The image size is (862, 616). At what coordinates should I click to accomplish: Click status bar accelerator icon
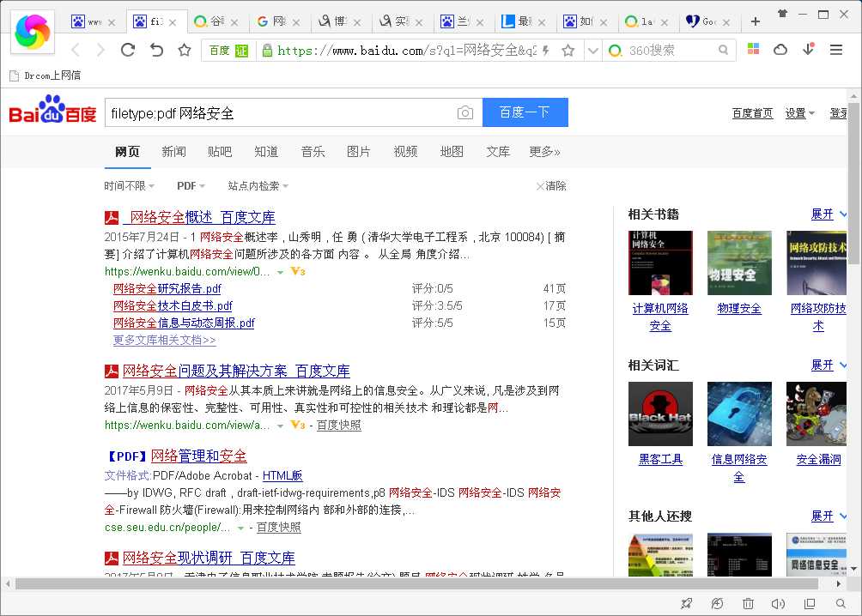tap(717, 604)
